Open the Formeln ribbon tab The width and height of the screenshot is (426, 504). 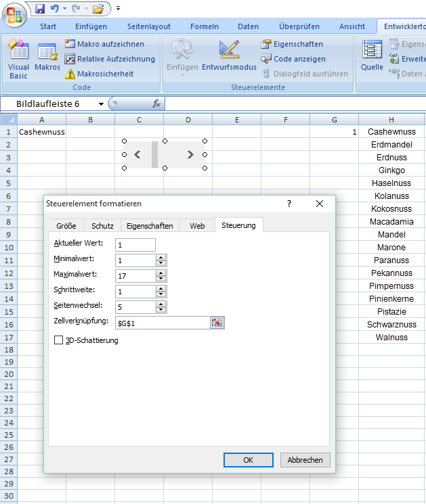pos(204,26)
